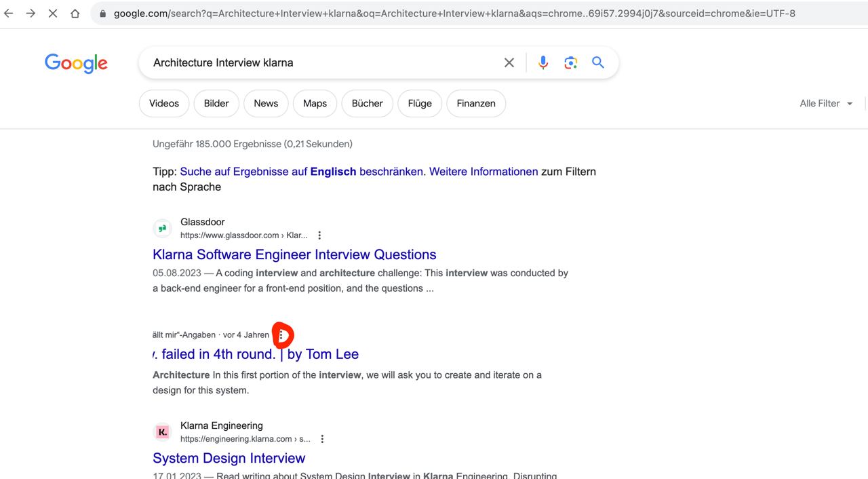Go back to the previous page
This screenshot has width=868, height=479.
(9, 13)
